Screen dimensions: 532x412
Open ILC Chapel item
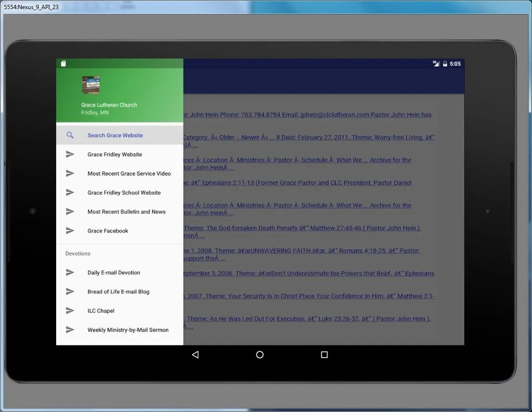click(x=120, y=311)
